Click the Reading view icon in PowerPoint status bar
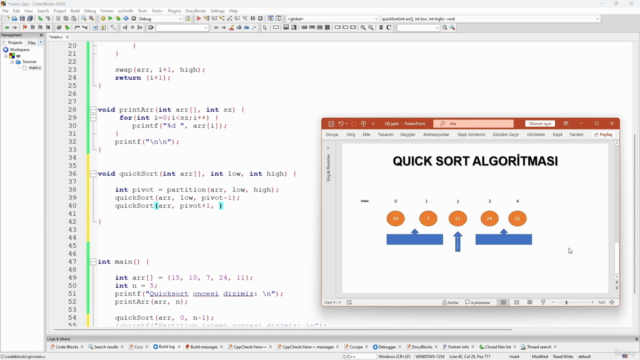This screenshot has width=640, height=360. tap(530, 302)
